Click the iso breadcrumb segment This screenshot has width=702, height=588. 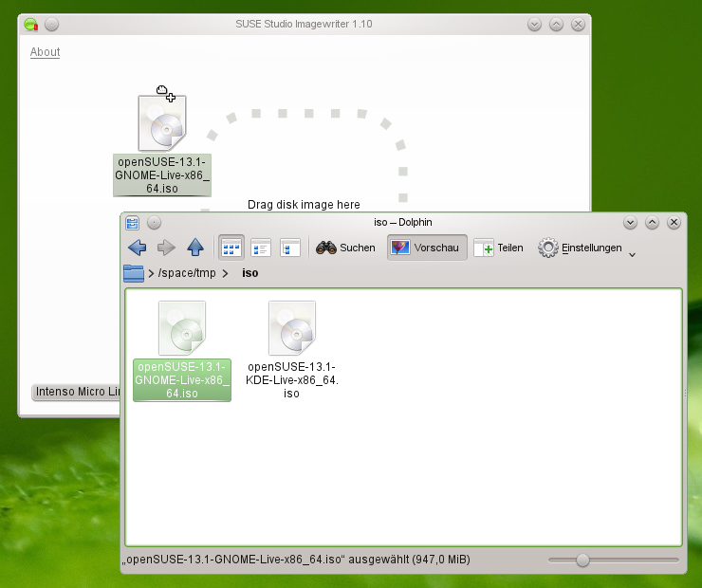click(x=249, y=273)
